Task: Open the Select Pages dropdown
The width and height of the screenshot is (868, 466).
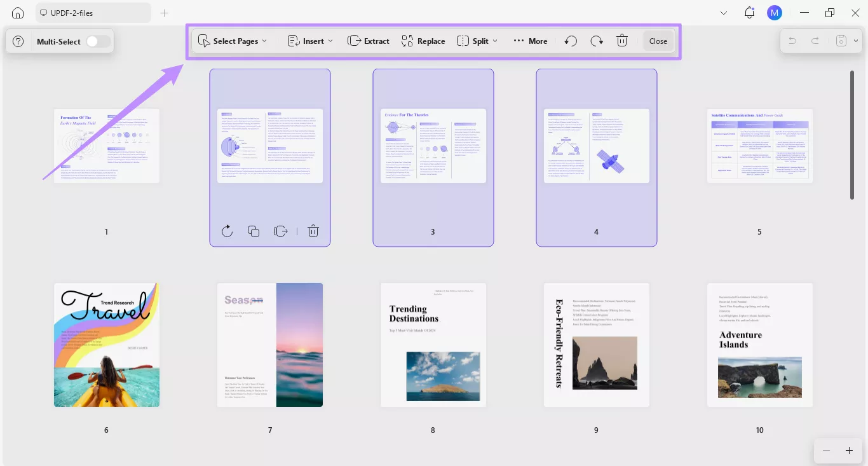Action: pos(233,40)
